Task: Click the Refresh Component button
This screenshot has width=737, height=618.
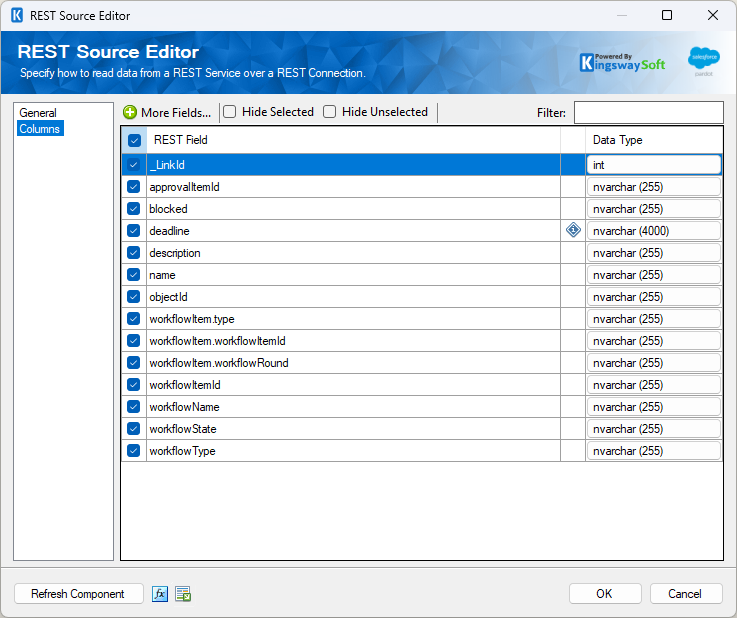Action: coord(78,594)
